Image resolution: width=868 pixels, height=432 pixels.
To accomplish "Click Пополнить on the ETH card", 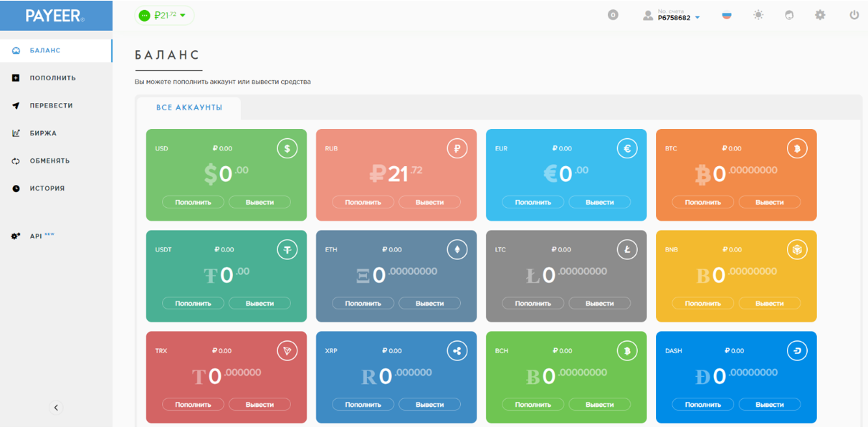I will [363, 304].
